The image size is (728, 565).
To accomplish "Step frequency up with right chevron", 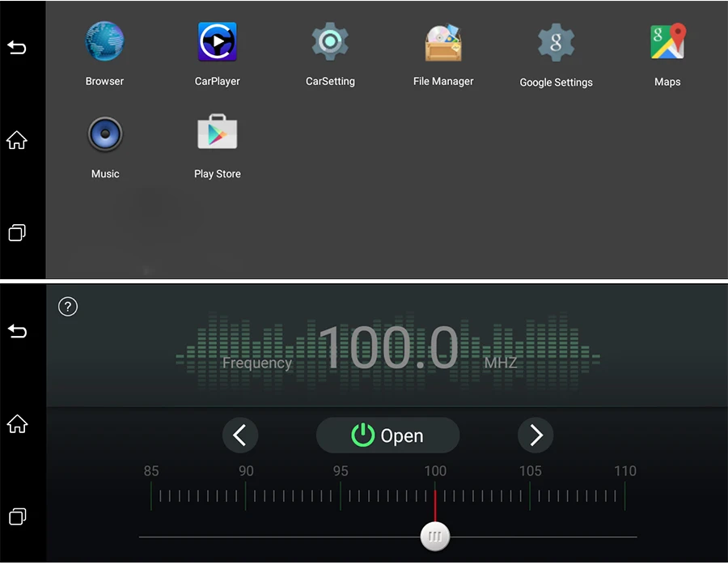I will [535, 435].
